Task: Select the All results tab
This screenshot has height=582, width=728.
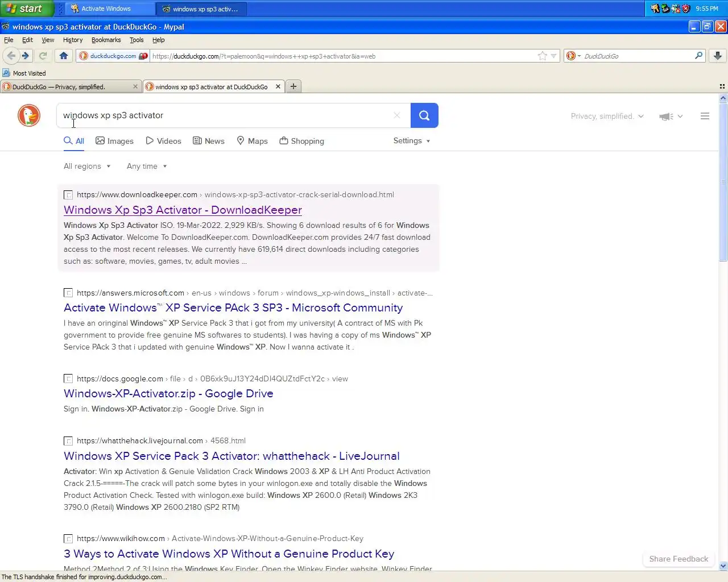Action: pos(74,141)
